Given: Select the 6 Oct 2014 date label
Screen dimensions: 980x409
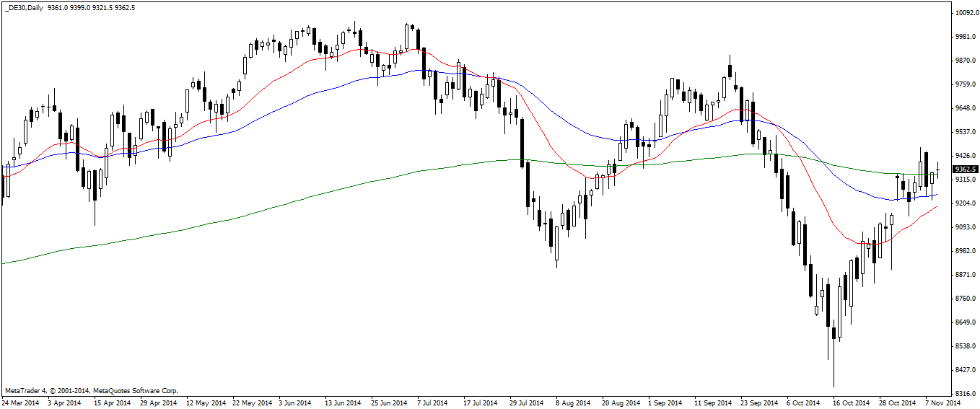Looking at the screenshot, I should [x=803, y=403].
